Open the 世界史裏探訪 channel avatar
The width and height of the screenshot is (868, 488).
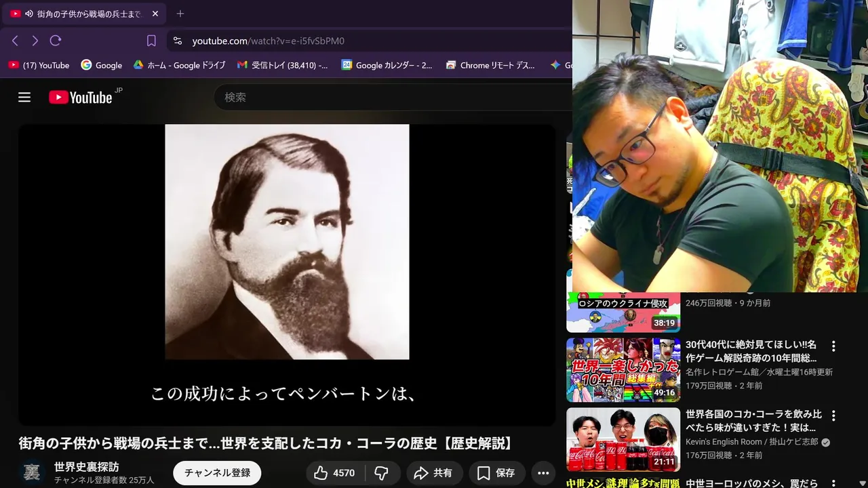click(31, 473)
